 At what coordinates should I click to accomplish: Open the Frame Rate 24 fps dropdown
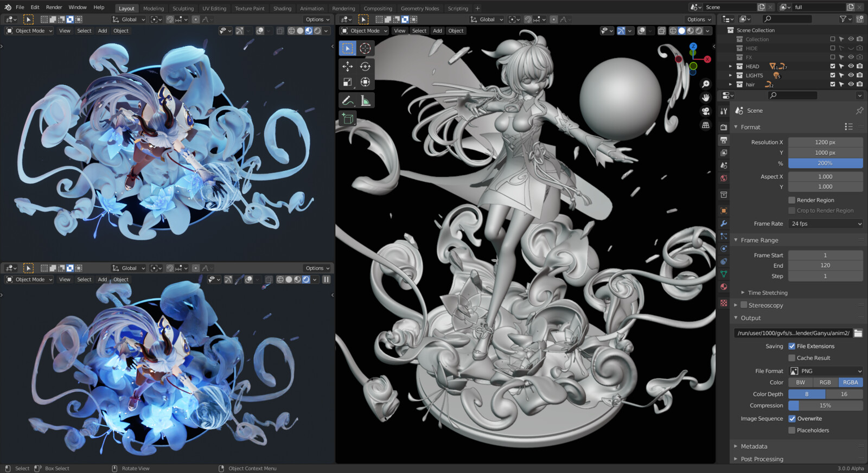pyautogui.click(x=825, y=223)
